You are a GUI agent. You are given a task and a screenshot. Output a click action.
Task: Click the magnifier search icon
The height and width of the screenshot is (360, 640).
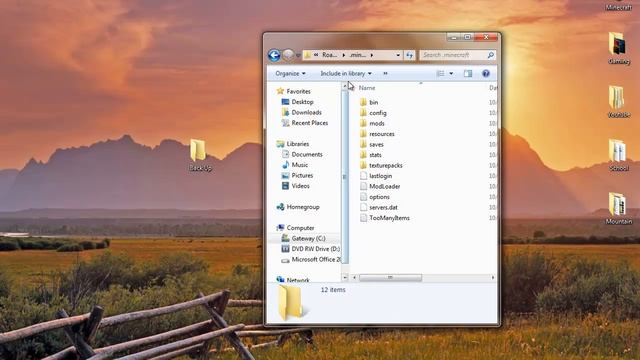pyautogui.click(x=491, y=55)
